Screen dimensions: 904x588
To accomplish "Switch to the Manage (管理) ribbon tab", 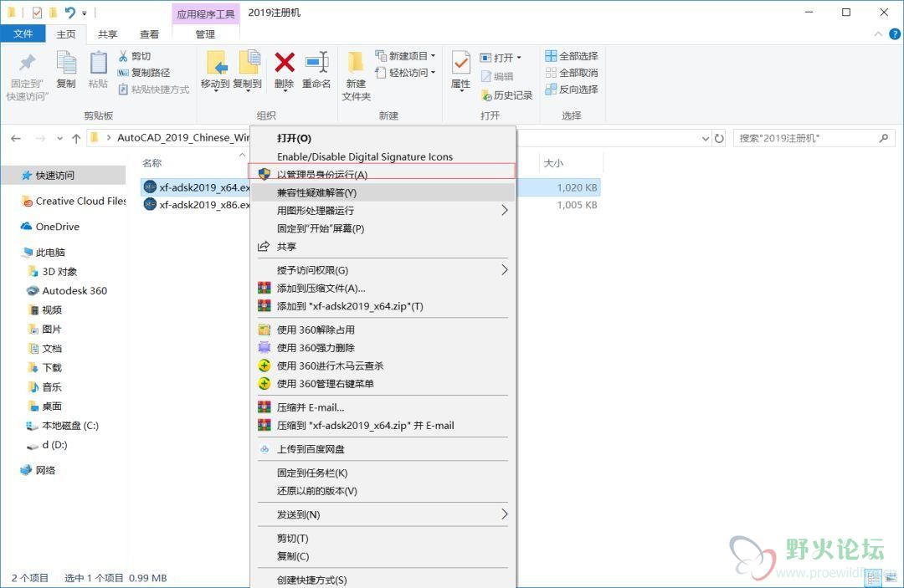I will click(205, 34).
